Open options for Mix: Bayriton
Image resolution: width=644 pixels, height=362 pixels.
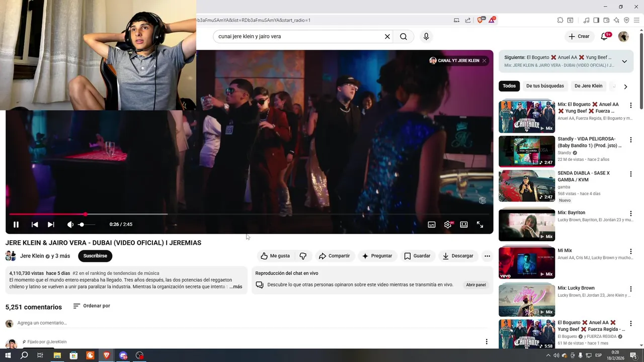click(630, 214)
